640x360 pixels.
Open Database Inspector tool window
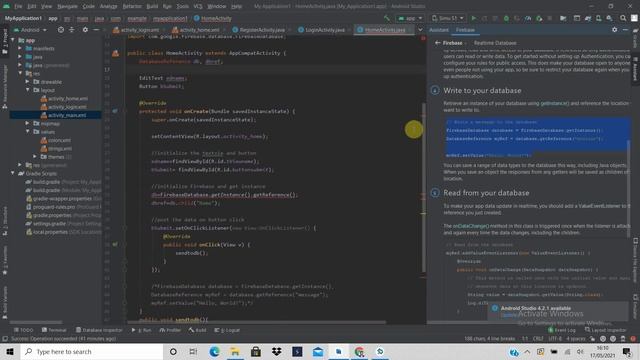99,330
